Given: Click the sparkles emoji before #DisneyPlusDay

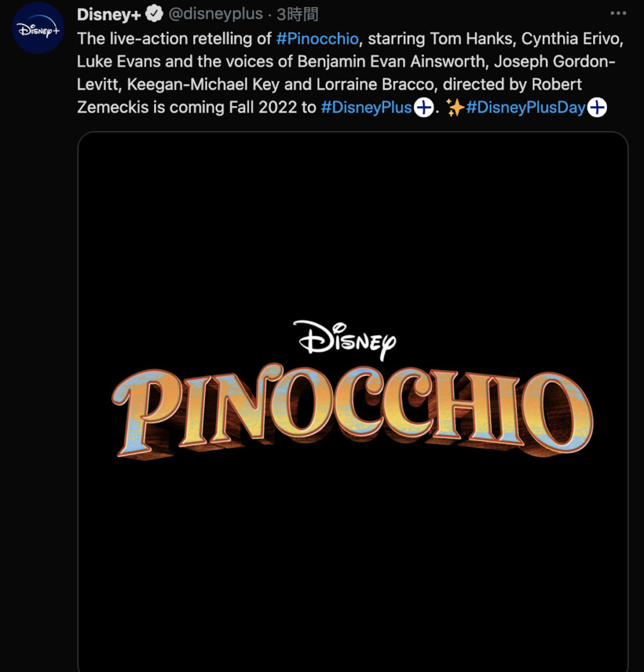Looking at the screenshot, I should (455, 107).
